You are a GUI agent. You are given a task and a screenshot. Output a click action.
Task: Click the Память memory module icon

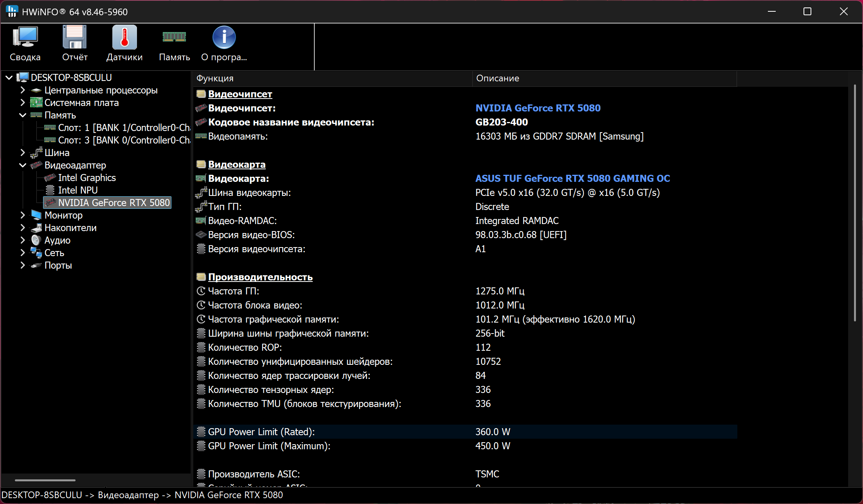click(x=174, y=38)
